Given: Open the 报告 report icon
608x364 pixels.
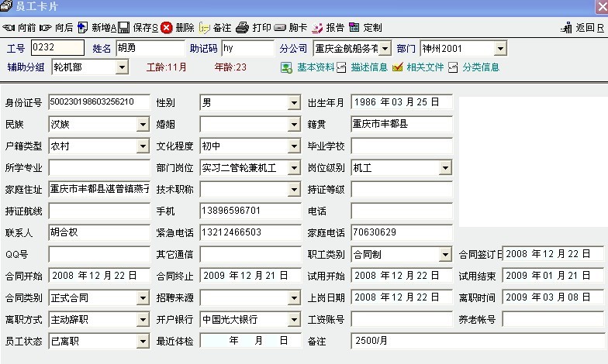Looking at the screenshot, I should tap(317, 28).
